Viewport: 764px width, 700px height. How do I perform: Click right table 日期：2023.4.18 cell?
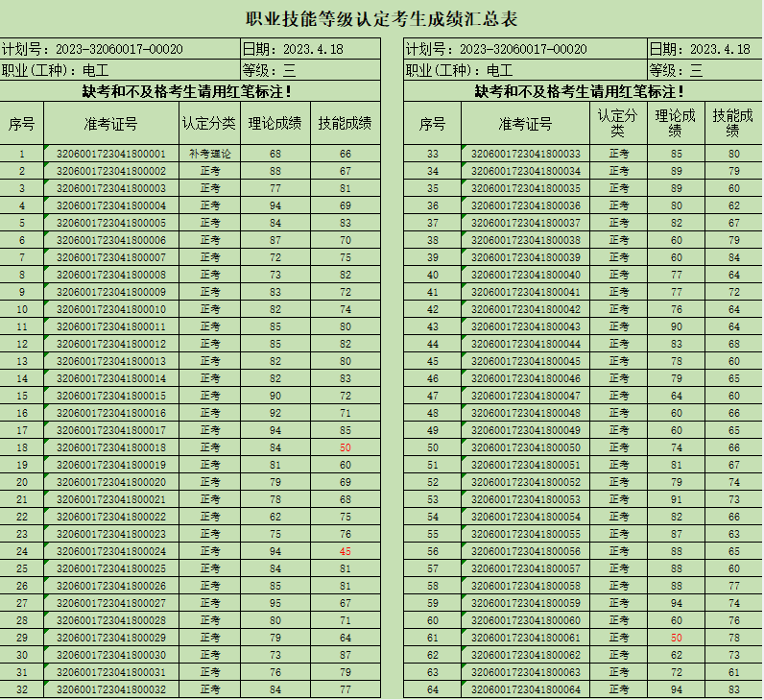point(704,49)
